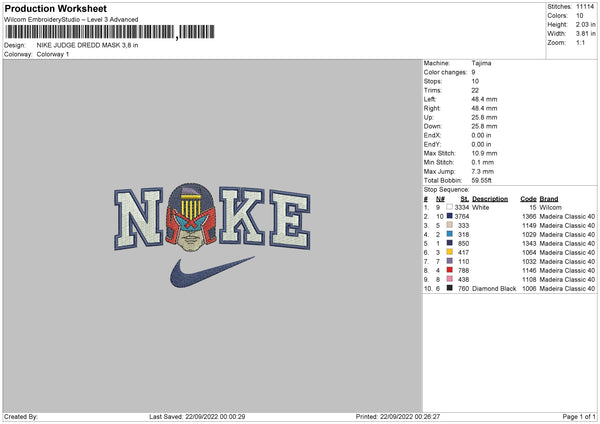Select the 'Color changes' value 9
The image size is (600, 424).
click(473, 72)
